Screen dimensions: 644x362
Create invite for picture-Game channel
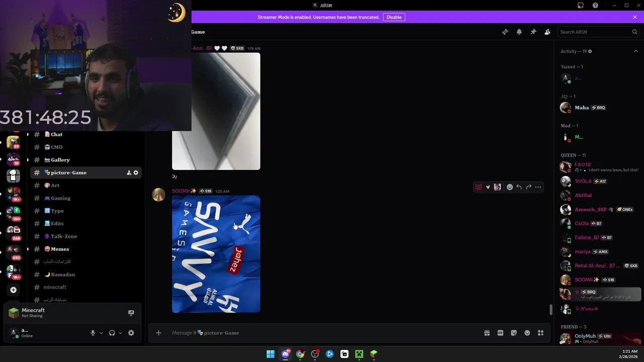129,172
